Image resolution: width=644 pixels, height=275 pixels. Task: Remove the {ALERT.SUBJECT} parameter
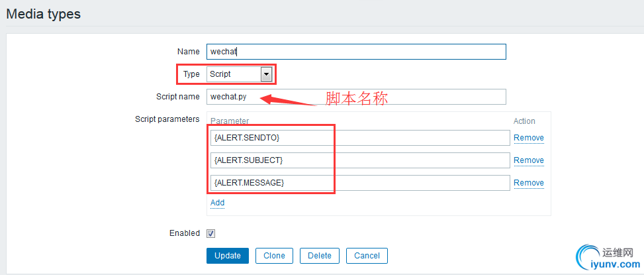[x=528, y=160]
